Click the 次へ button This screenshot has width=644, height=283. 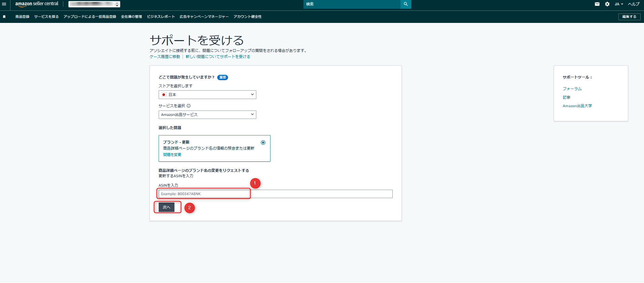coord(166,207)
